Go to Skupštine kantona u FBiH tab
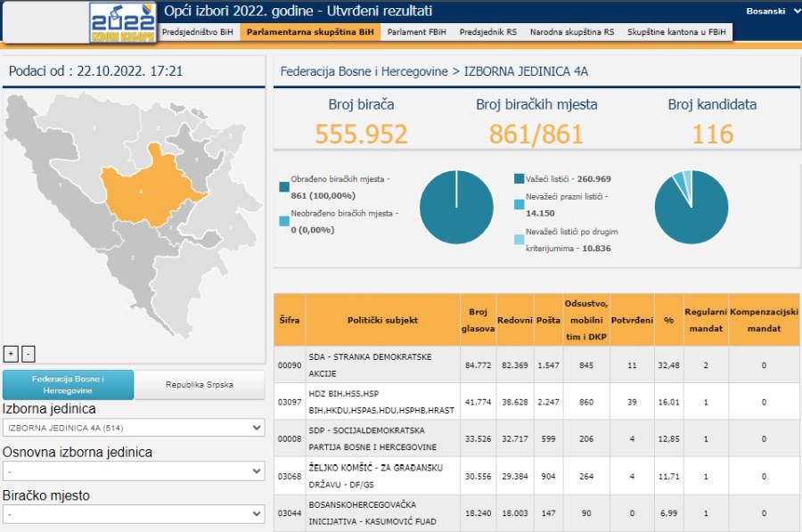 [x=675, y=32]
